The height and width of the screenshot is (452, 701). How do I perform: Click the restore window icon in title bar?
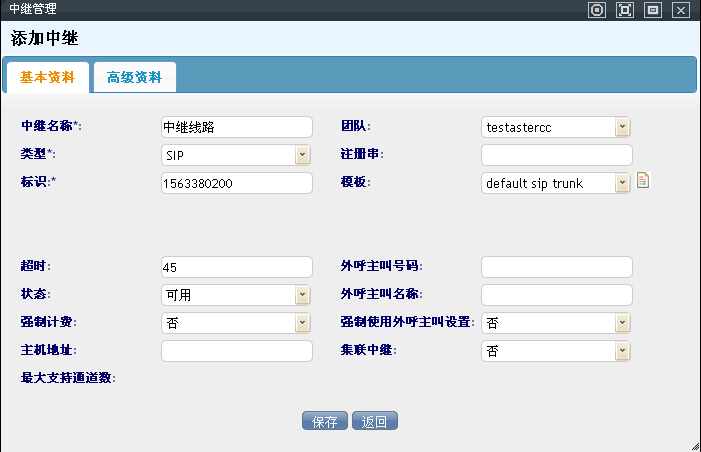(653, 10)
